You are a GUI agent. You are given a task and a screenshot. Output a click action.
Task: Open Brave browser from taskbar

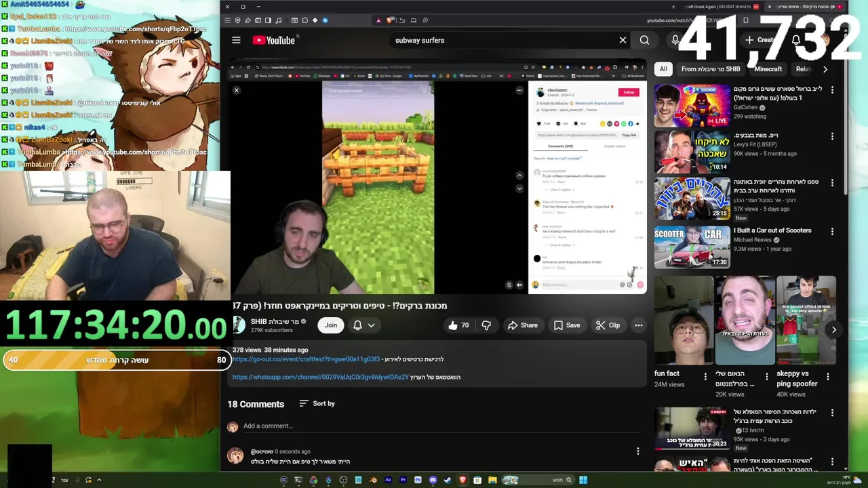(x=462, y=480)
